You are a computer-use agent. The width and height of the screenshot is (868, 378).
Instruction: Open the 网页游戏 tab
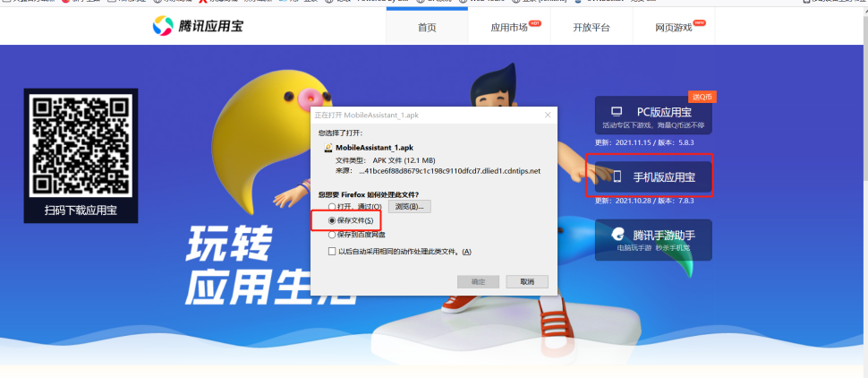[x=674, y=27]
